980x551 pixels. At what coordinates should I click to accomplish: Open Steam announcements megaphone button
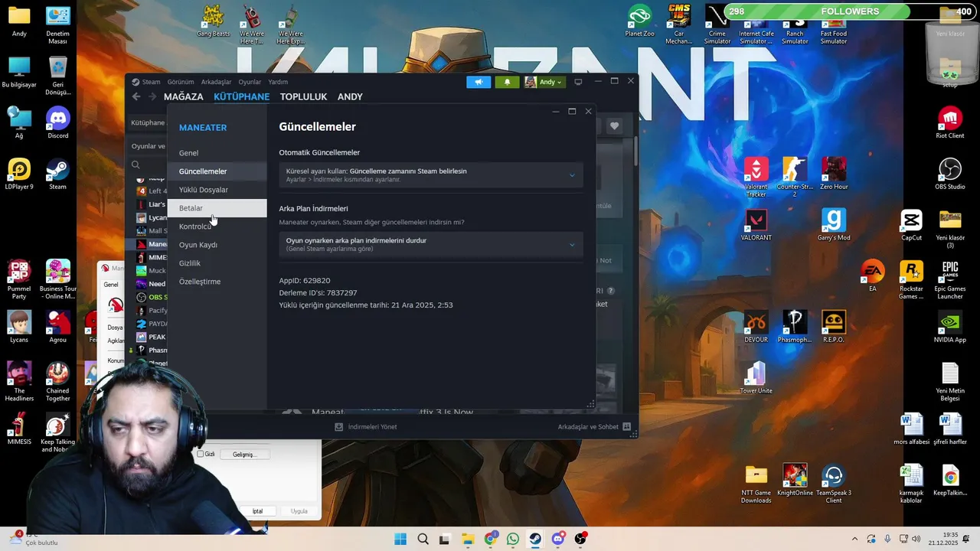pyautogui.click(x=479, y=82)
